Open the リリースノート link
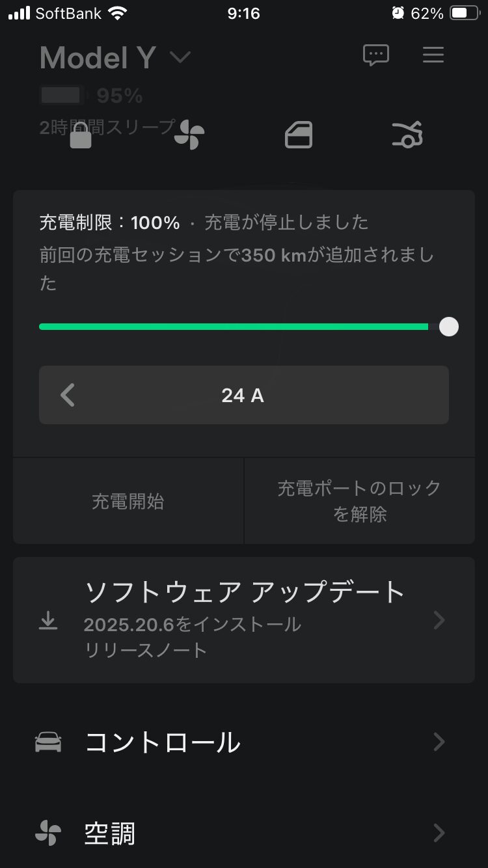488x868 pixels. (146, 649)
